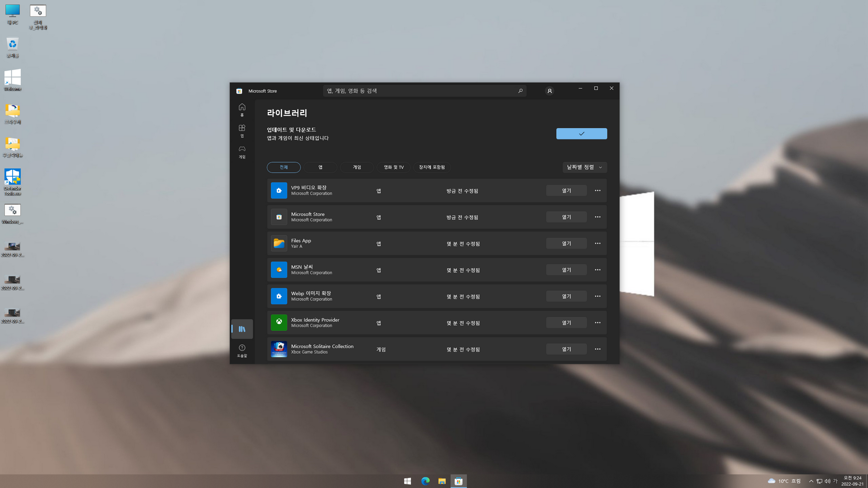Select the Defender Tools.exe desktop icon
Screen dimensions: 868x488
(12, 182)
